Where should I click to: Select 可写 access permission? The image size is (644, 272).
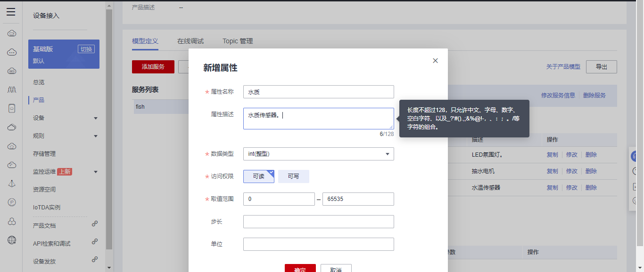click(294, 176)
